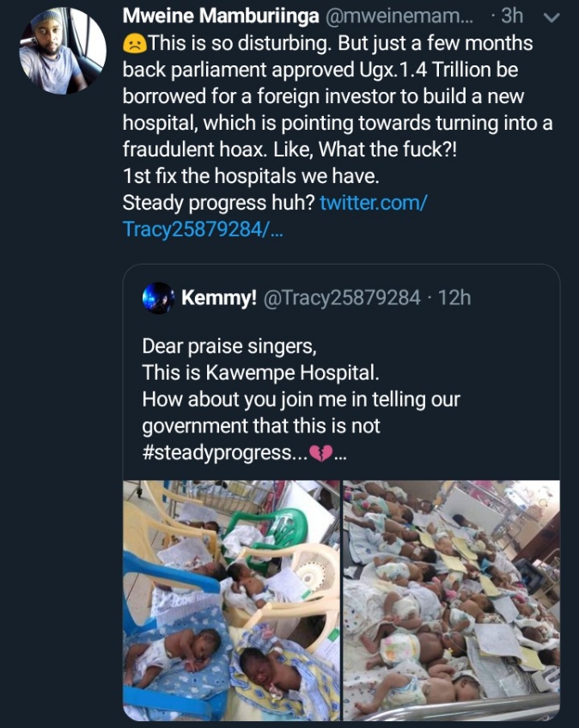The height and width of the screenshot is (728, 579).
Task: Open the Kemmy! display name
Action: (219, 298)
